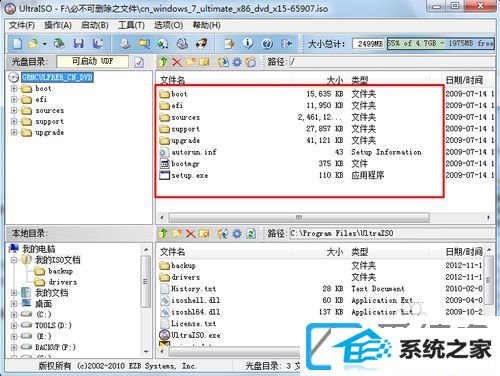Click red X delete icon in local pane
The width and height of the screenshot is (500, 376).
[190, 233]
